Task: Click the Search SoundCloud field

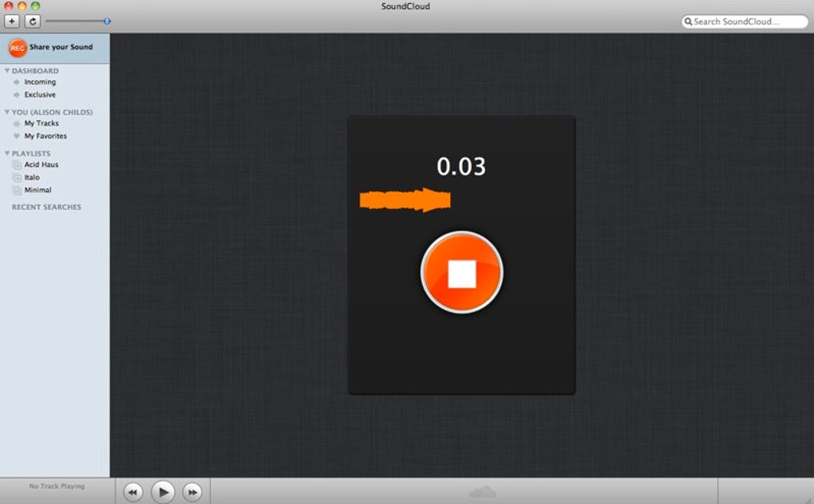Action: coord(745,22)
